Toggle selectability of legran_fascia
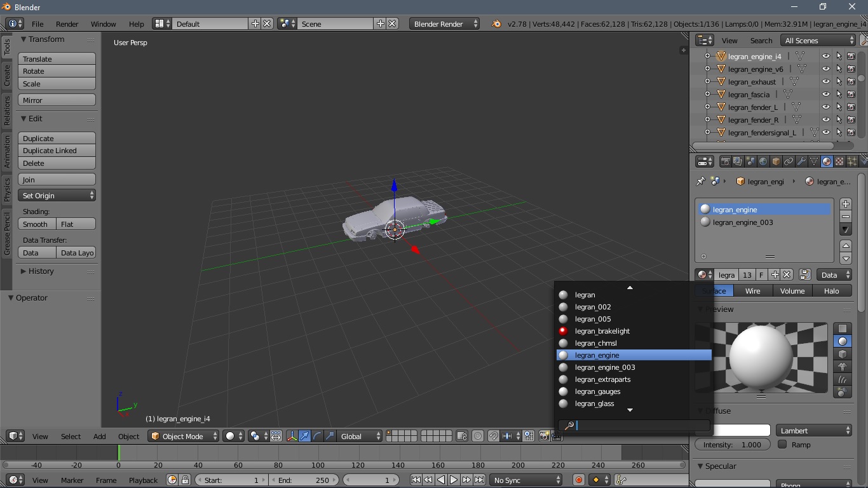Screen dimensions: 868x488 click(x=839, y=95)
